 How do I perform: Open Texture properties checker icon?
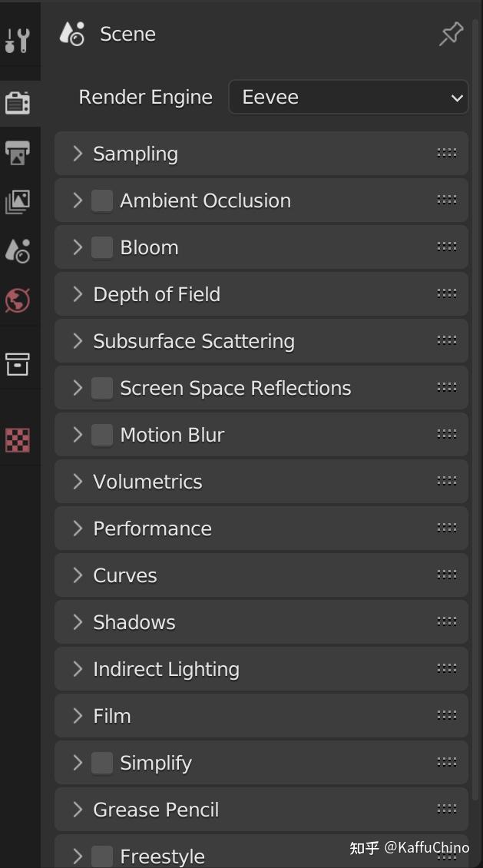(x=18, y=440)
